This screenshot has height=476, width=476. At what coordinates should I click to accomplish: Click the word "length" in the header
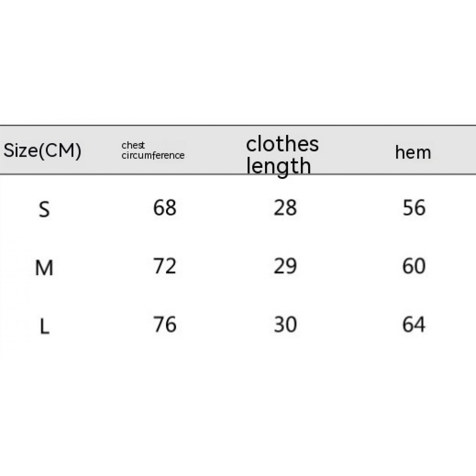coord(278,166)
